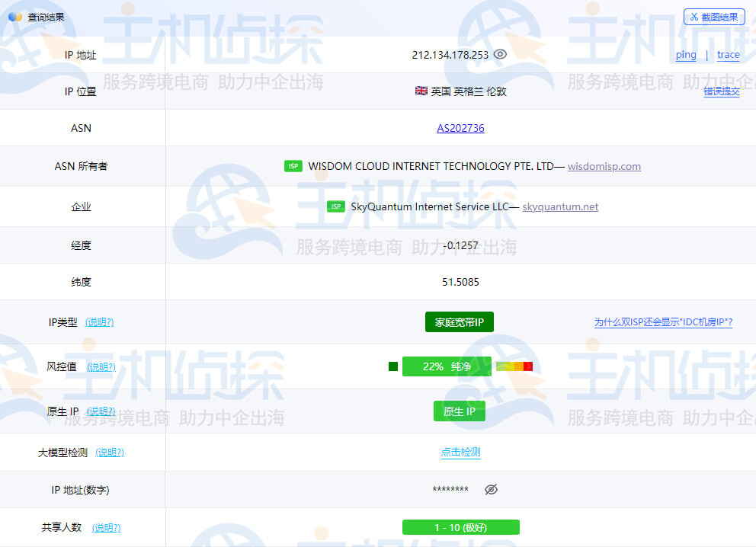Click the 纬度 row label
Image resolution: width=756 pixels, height=547 pixels.
[81, 282]
